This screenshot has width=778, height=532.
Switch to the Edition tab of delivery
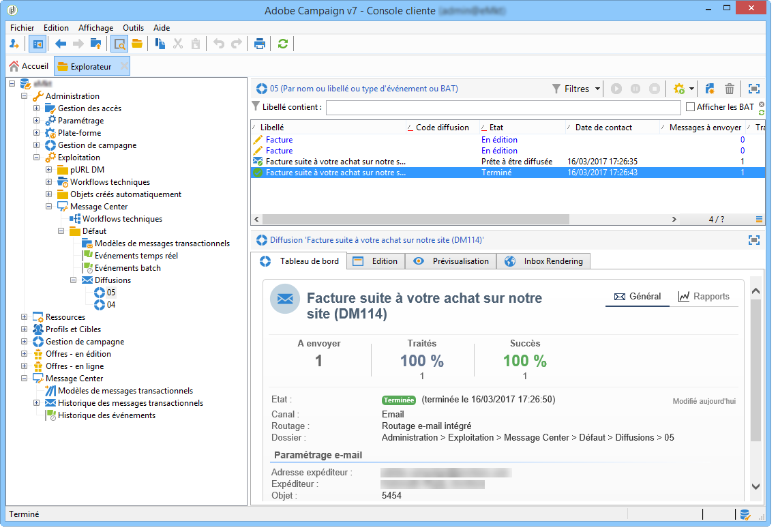(x=376, y=261)
